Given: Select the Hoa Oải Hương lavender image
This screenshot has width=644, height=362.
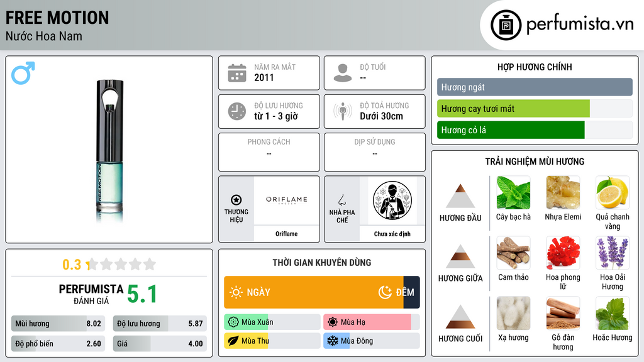Looking at the screenshot, I should (x=613, y=253).
